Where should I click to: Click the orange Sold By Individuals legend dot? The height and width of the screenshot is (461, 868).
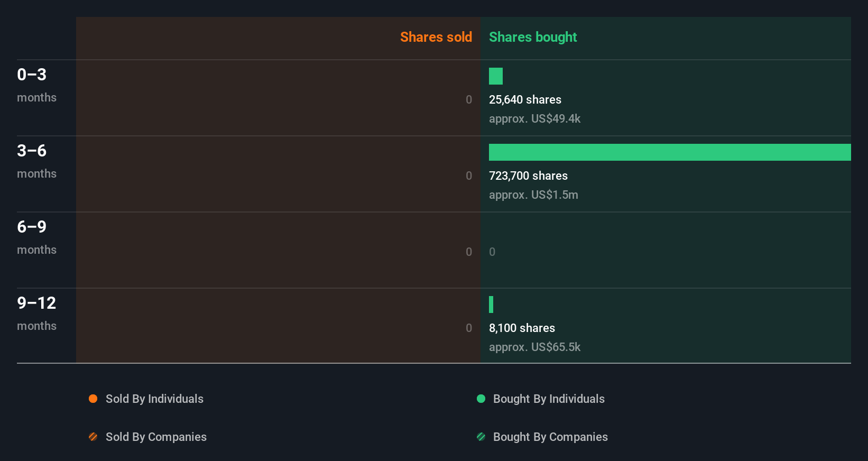pyautogui.click(x=93, y=399)
